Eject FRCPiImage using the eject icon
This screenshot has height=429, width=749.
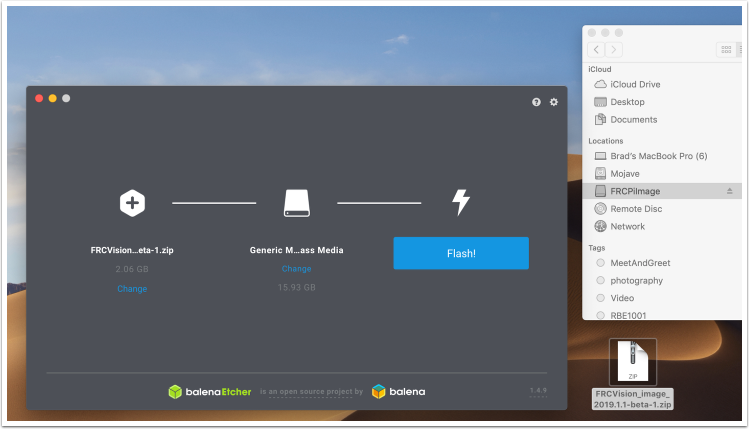[729, 191]
